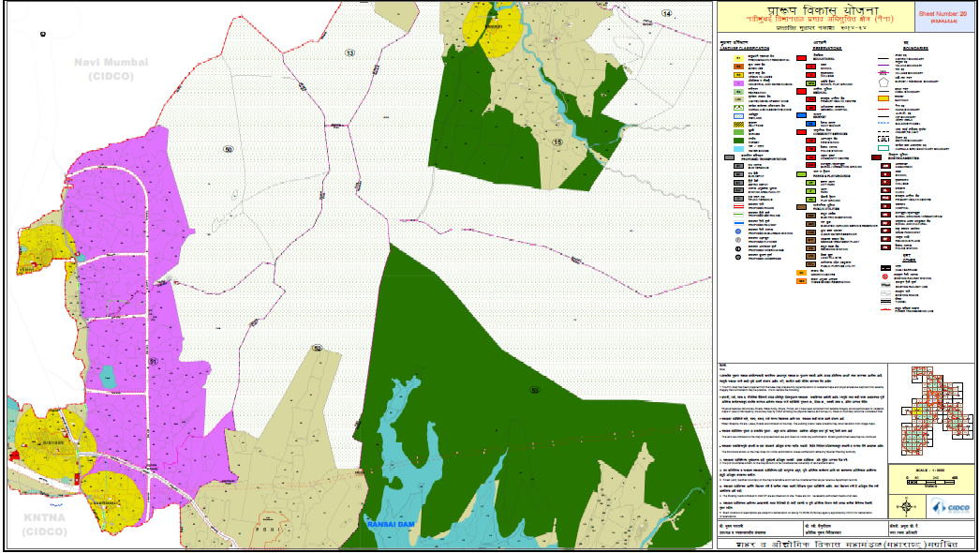Select the existing amenities hatched red swatch
The width and height of the screenshot is (980, 553).
pyautogui.click(x=876, y=157)
